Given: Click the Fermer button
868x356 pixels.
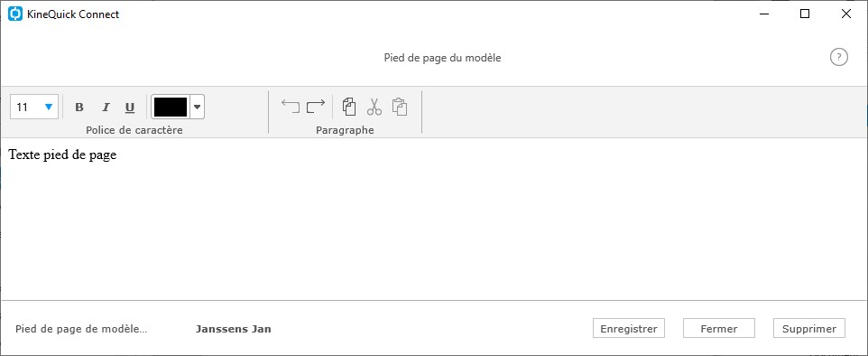Looking at the screenshot, I should point(718,328).
